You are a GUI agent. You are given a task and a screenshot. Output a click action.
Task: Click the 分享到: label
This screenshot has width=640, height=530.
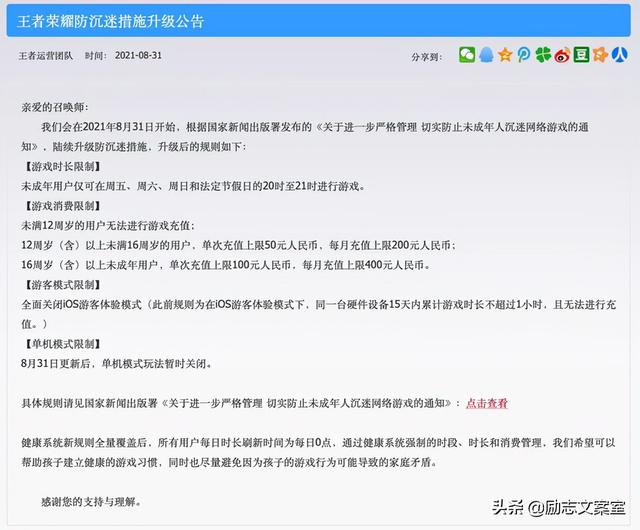(427, 57)
